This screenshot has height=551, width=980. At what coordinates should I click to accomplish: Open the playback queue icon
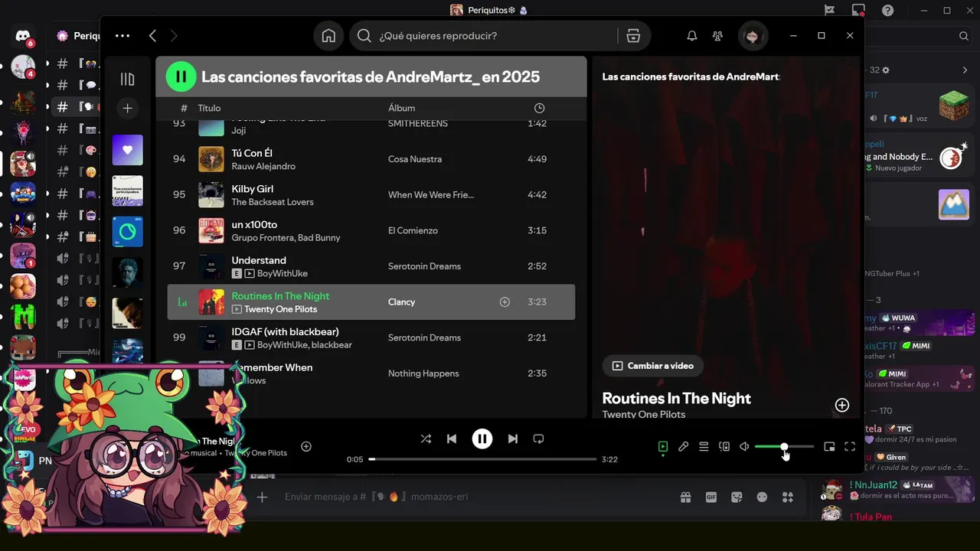(x=704, y=447)
